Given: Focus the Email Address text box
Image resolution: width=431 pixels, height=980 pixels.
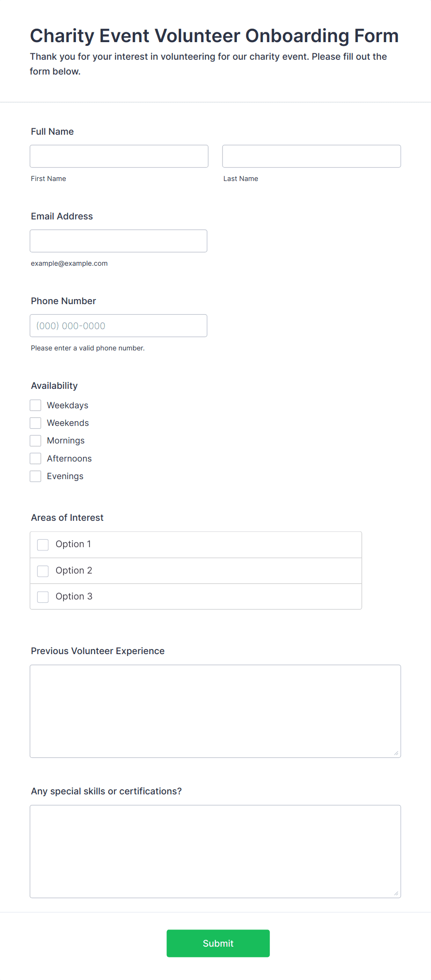Looking at the screenshot, I should pos(119,241).
